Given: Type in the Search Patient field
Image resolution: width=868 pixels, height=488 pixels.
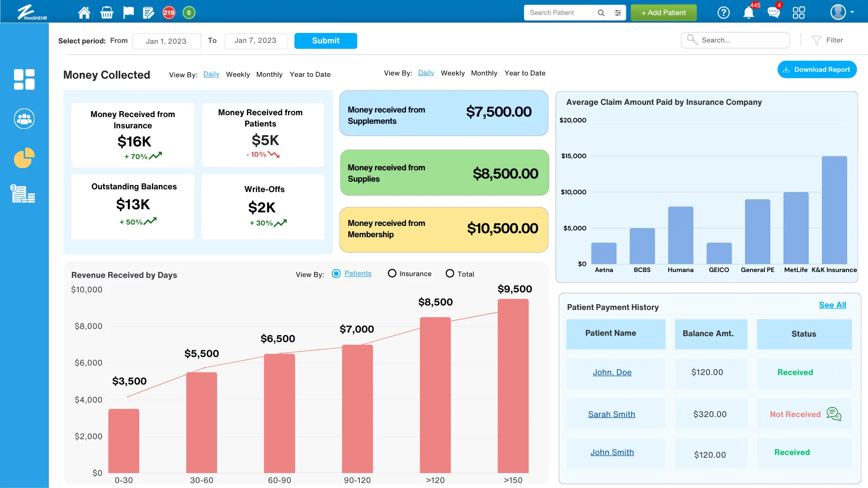Looking at the screenshot, I should (557, 13).
